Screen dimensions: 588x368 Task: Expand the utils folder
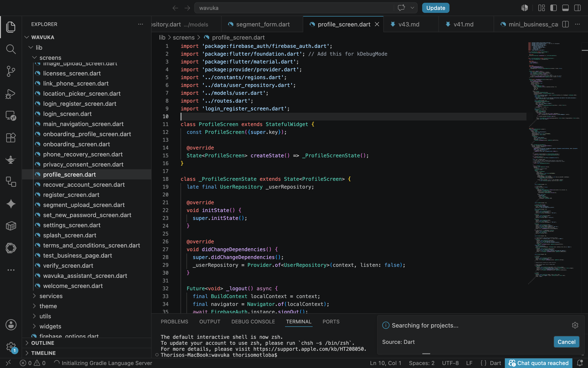click(34, 316)
